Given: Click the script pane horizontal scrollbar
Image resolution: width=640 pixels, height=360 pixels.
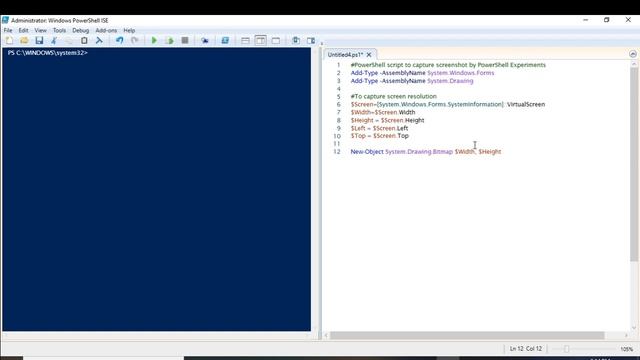Looking at the screenshot, I should (467, 336).
